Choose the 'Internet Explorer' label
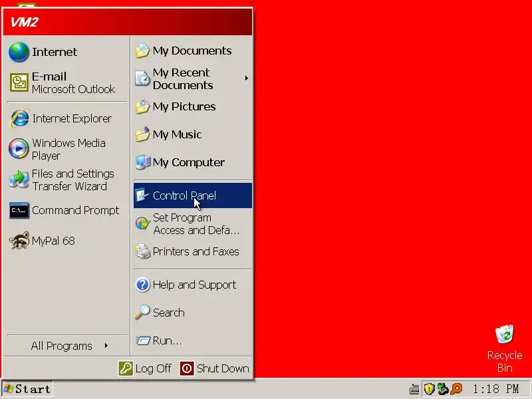This screenshot has height=399, width=532. 72,118
